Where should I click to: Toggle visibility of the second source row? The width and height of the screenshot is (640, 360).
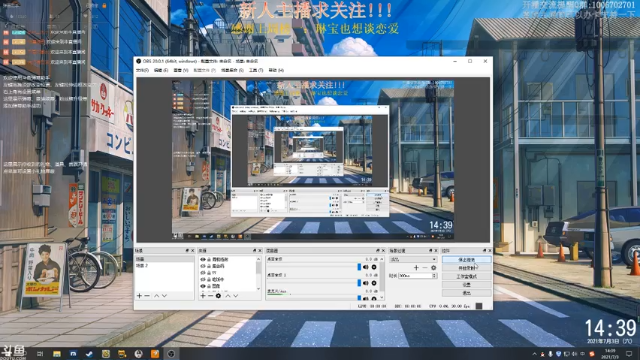[203, 266]
